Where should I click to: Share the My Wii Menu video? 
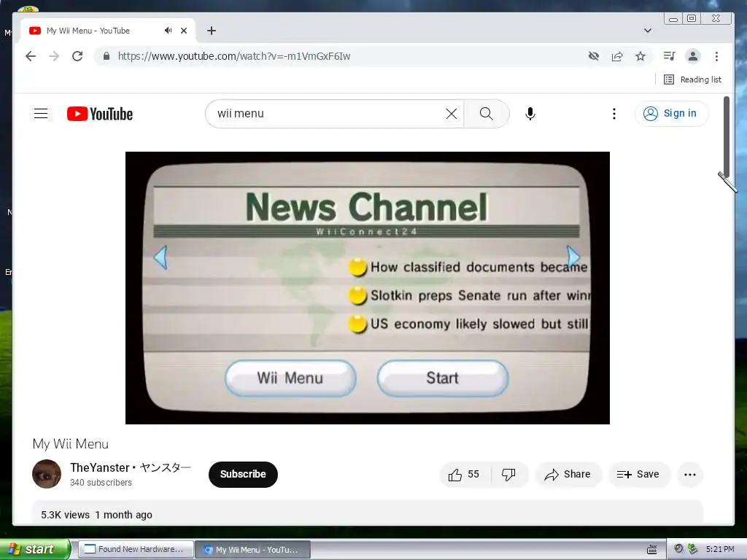pyautogui.click(x=568, y=474)
